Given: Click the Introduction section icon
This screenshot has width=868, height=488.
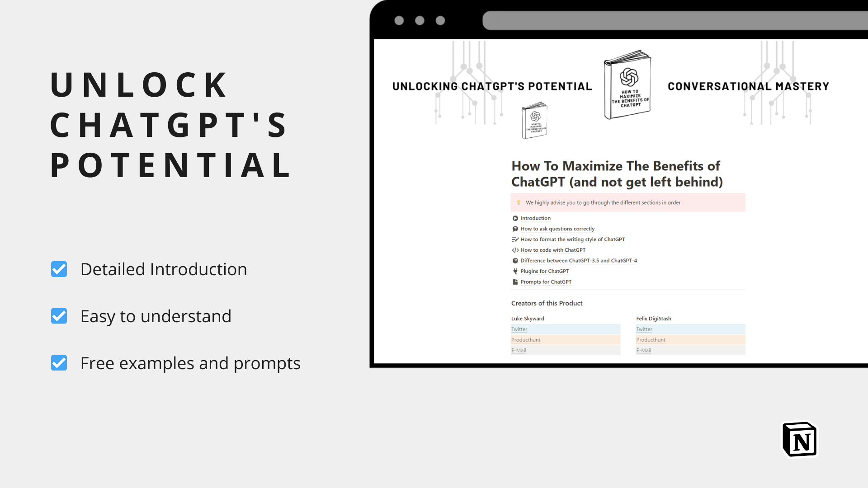Looking at the screenshot, I should (515, 218).
